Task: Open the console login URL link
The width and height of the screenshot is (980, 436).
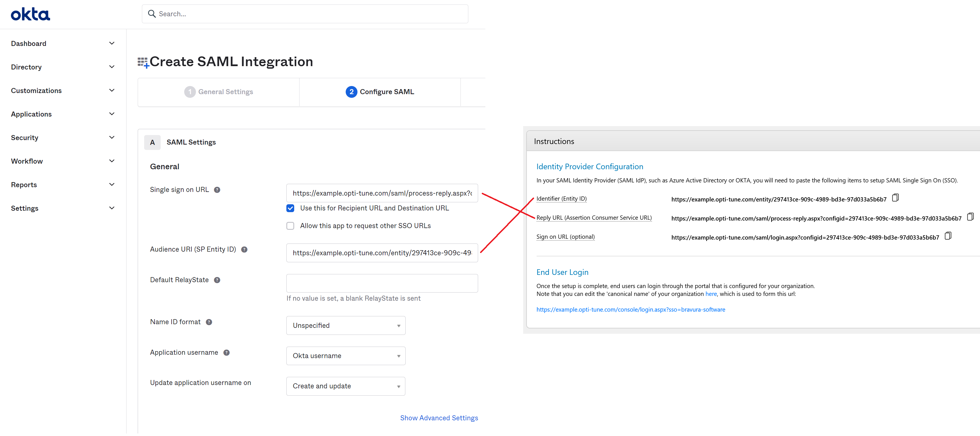Action: 630,310
